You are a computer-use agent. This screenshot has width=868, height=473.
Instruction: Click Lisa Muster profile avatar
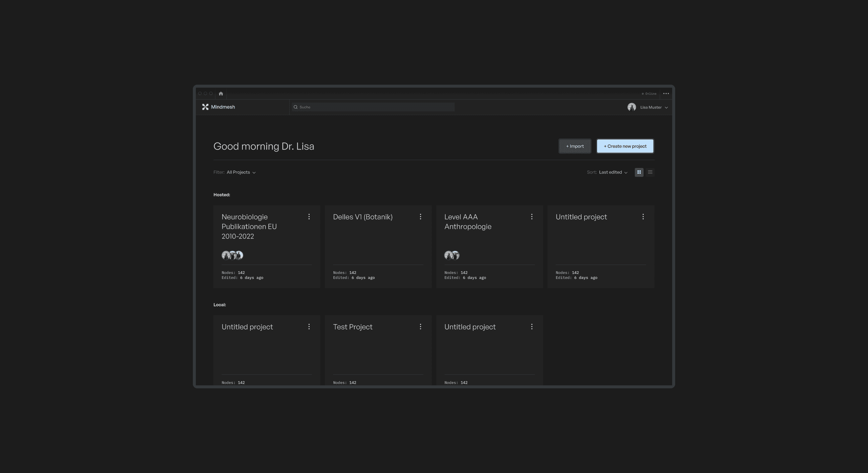631,107
